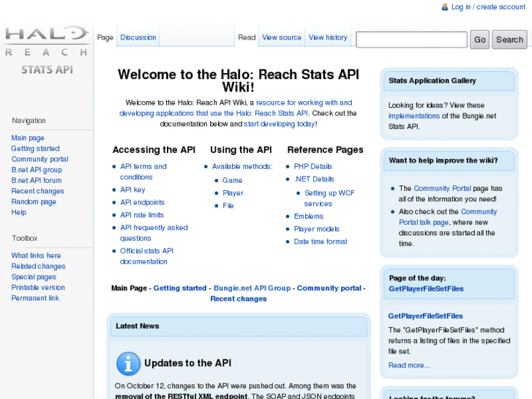This screenshot has height=399, width=532.
Task: Click the blue info icon by Updates to the API
Action: [128, 364]
